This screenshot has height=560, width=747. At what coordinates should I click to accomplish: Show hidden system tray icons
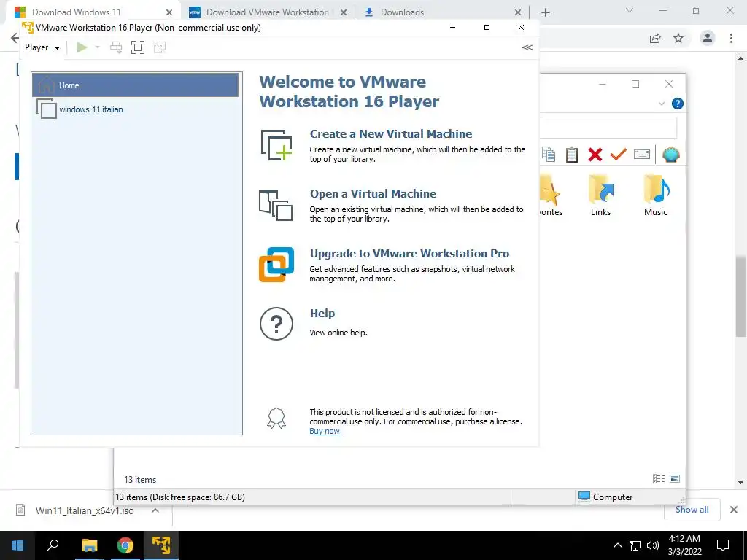[617, 545]
